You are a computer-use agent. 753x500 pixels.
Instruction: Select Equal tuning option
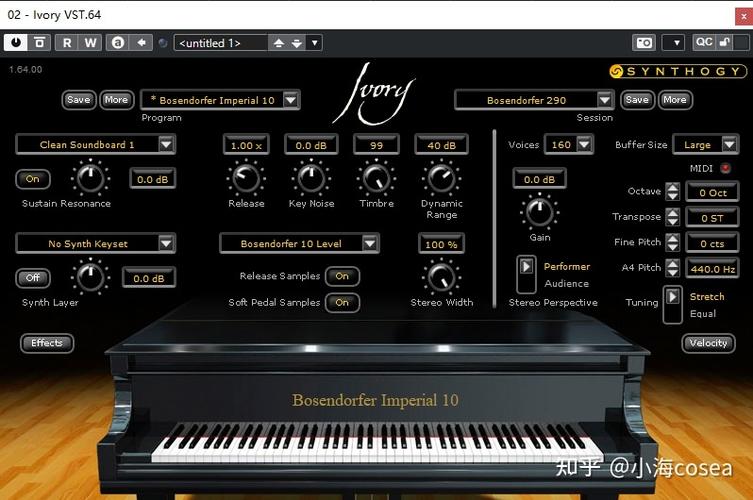703,314
